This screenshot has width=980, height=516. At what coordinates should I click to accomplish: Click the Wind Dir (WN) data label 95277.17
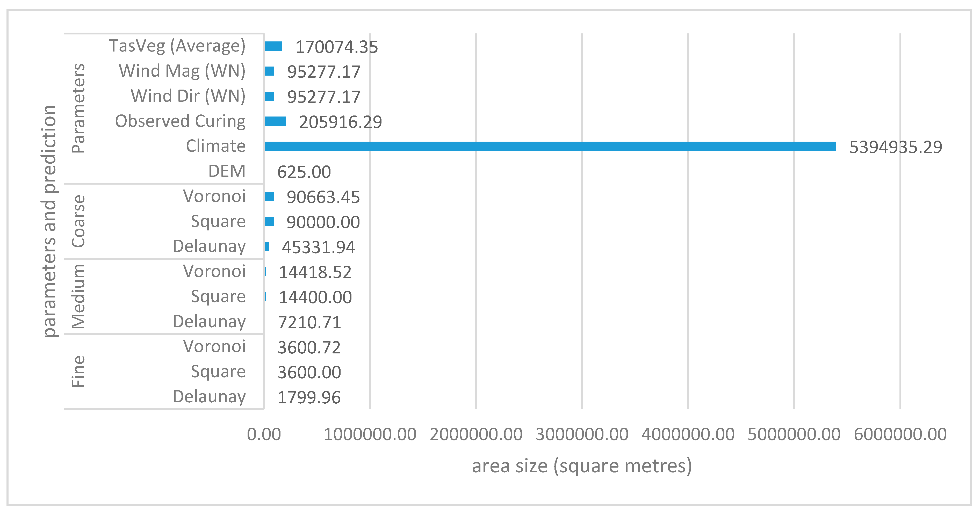point(323,97)
